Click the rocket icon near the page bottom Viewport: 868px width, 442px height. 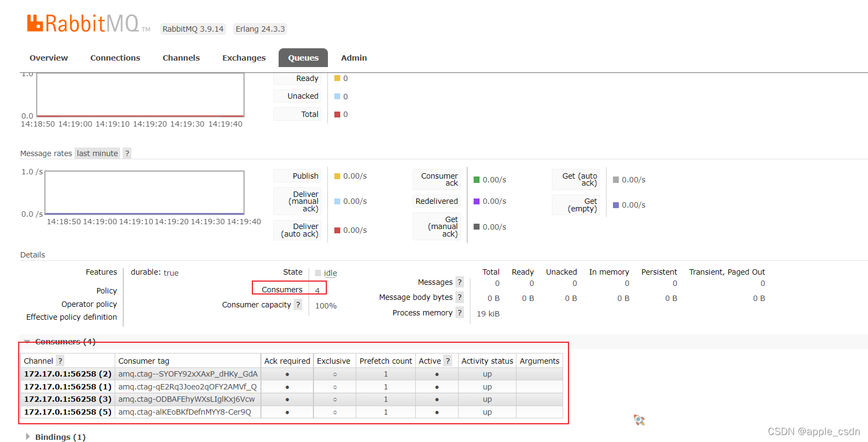pos(639,420)
